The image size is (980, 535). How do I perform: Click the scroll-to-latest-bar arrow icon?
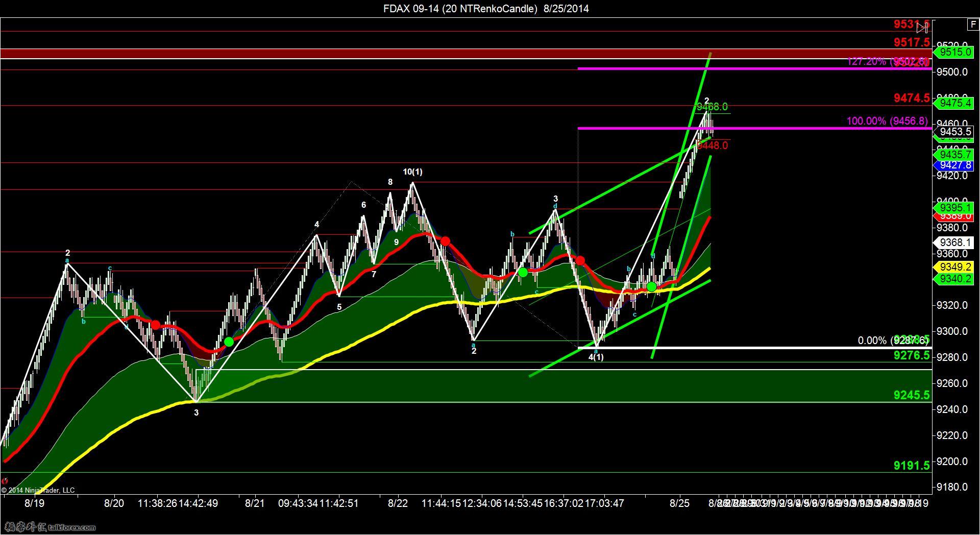tap(923, 28)
